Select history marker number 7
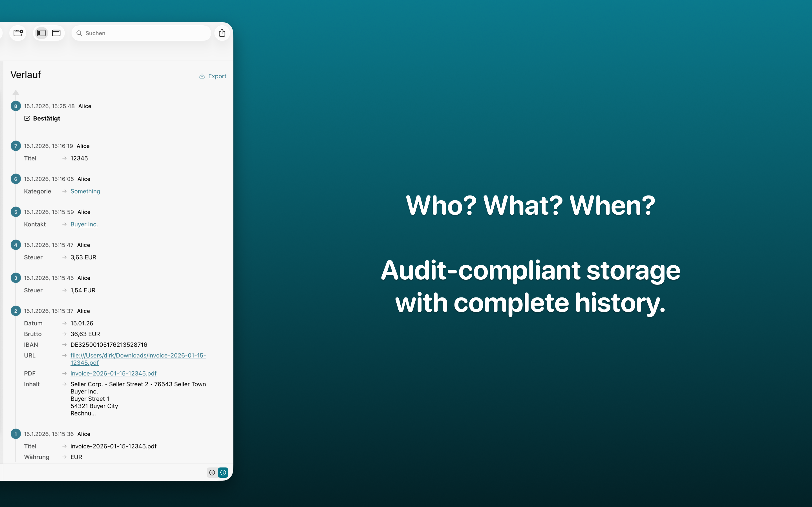 point(16,146)
